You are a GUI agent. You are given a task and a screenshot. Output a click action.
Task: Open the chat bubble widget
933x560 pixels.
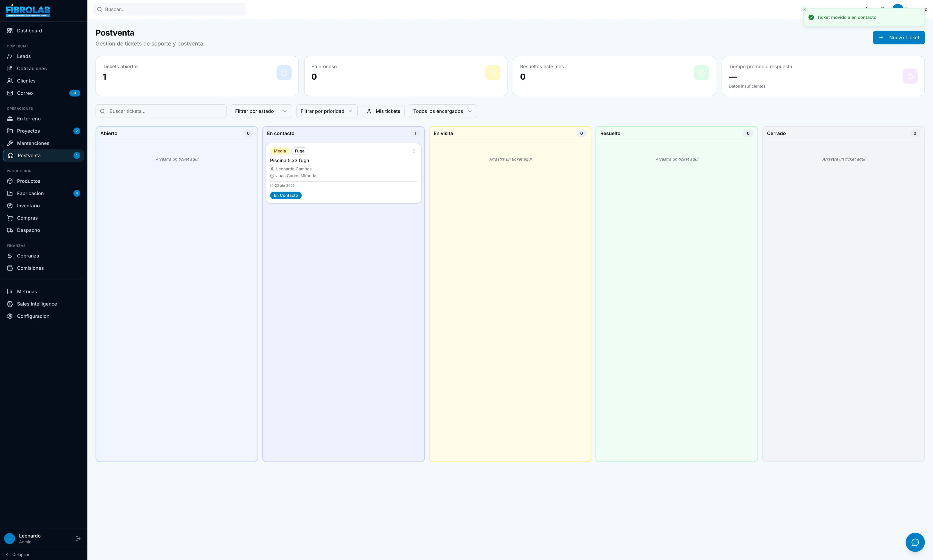(915, 542)
